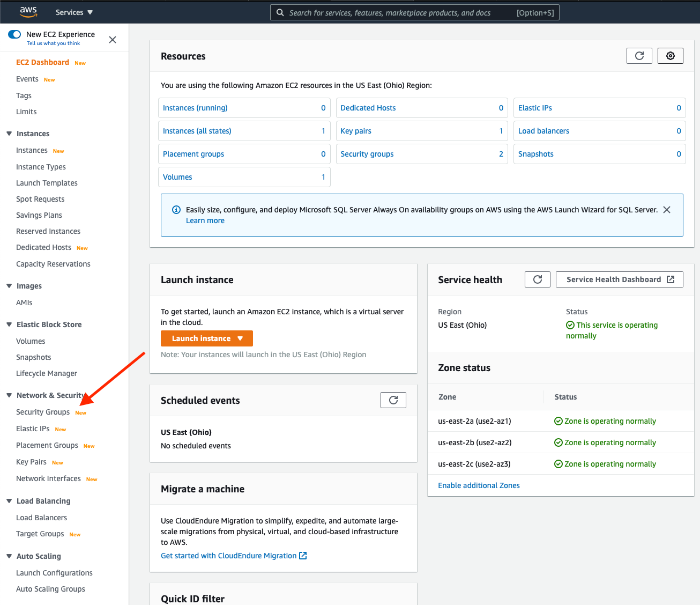Image resolution: width=700 pixels, height=605 pixels.
Task: Open Launch Templates in sidebar
Action: coord(47,183)
